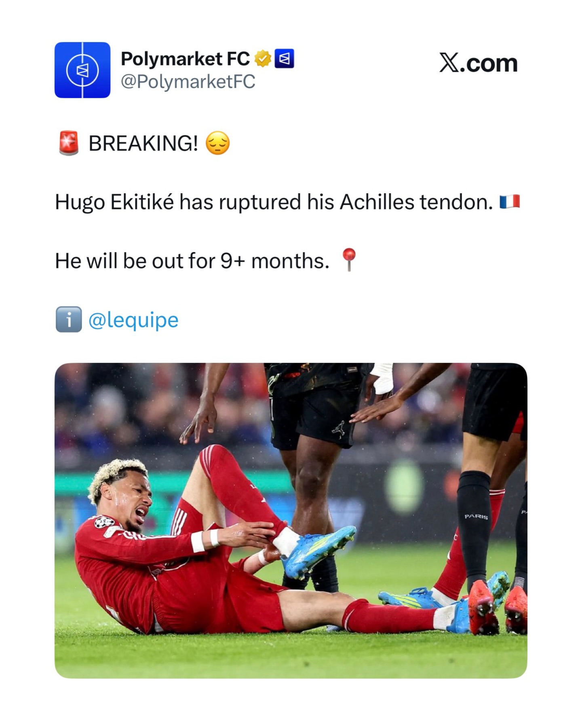Click the pensive face emoji after BREAKING

pos(218,143)
